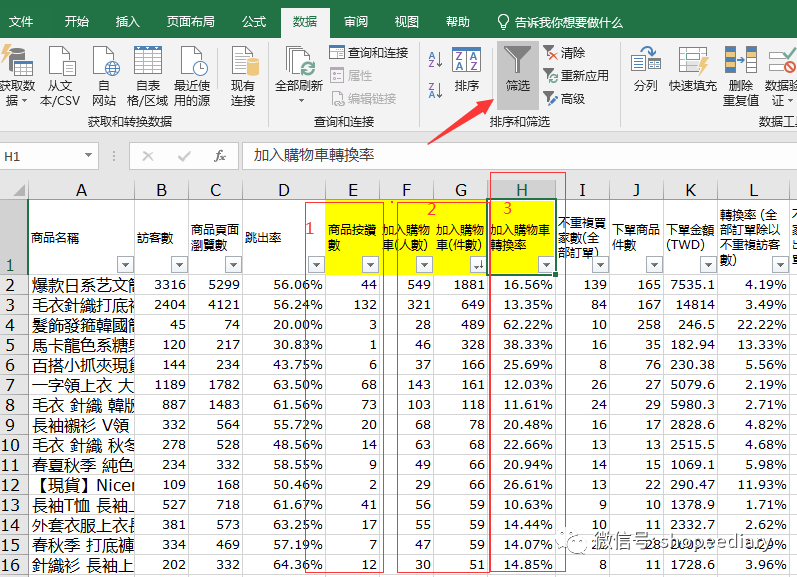Click the formula bar cancel X icon
The image size is (797, 577).
click(x=148, y=156)
